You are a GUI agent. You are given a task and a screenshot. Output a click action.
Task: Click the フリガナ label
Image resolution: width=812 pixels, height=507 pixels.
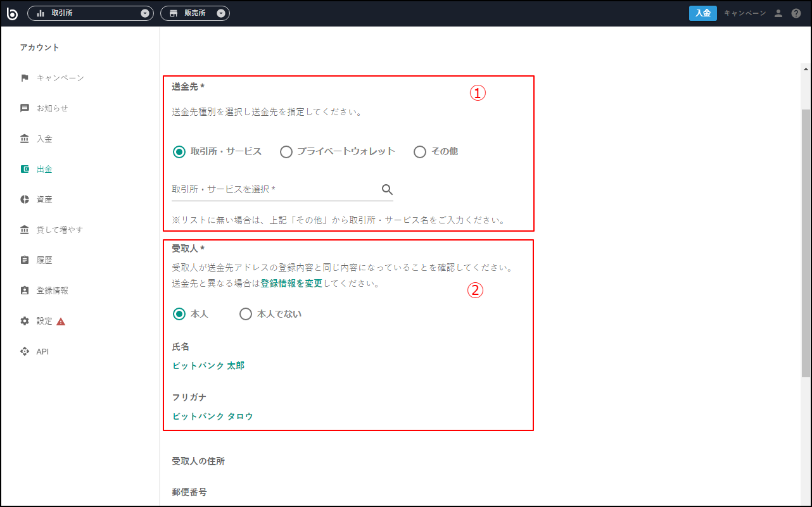click(189, 397)
